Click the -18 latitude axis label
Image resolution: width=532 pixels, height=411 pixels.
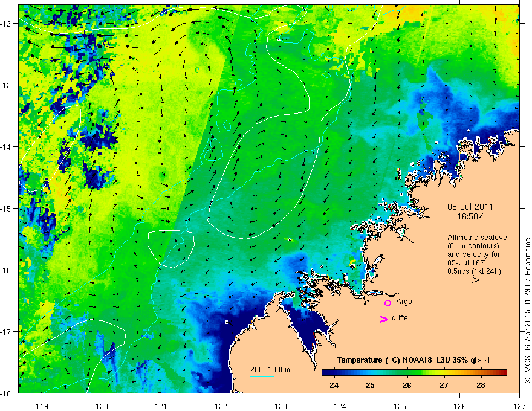7,393
